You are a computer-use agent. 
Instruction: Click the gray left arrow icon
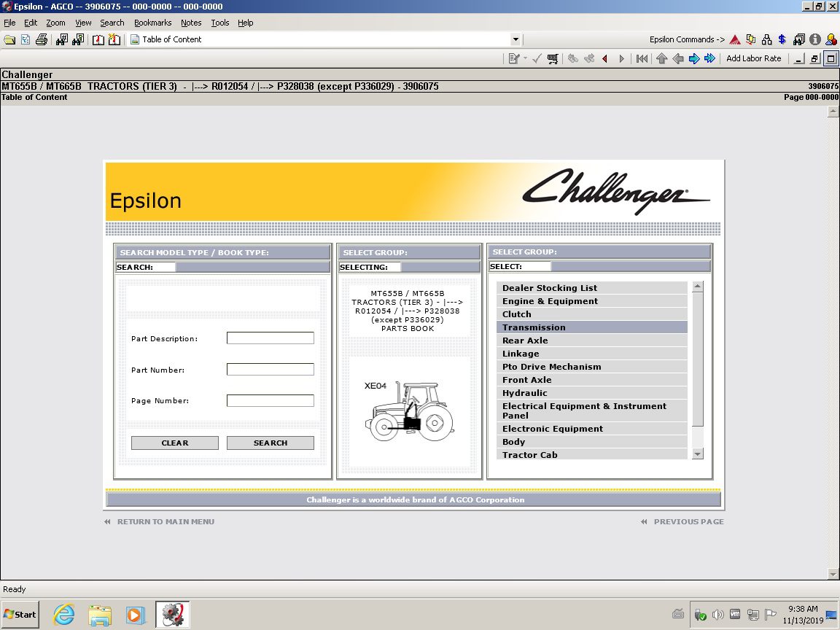pos(677,59)
